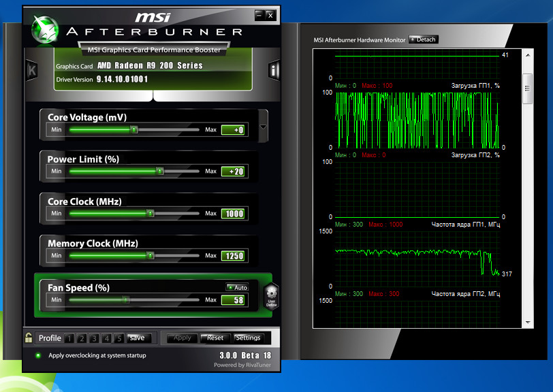The height and width of the screenshot is (392, 553).
Task: Click the monitor scrollbar down arrow
Action: 528,322
